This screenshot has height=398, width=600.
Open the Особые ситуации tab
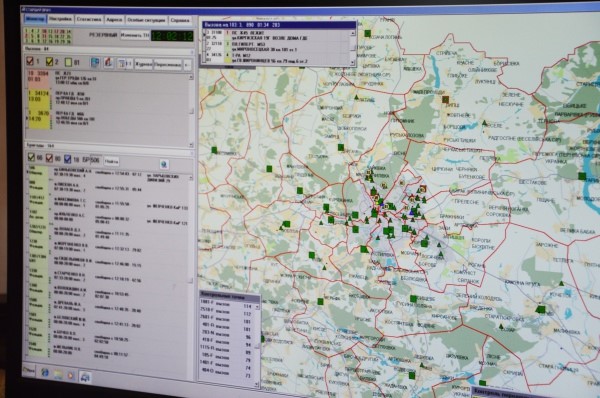click(x=146, y=20)
